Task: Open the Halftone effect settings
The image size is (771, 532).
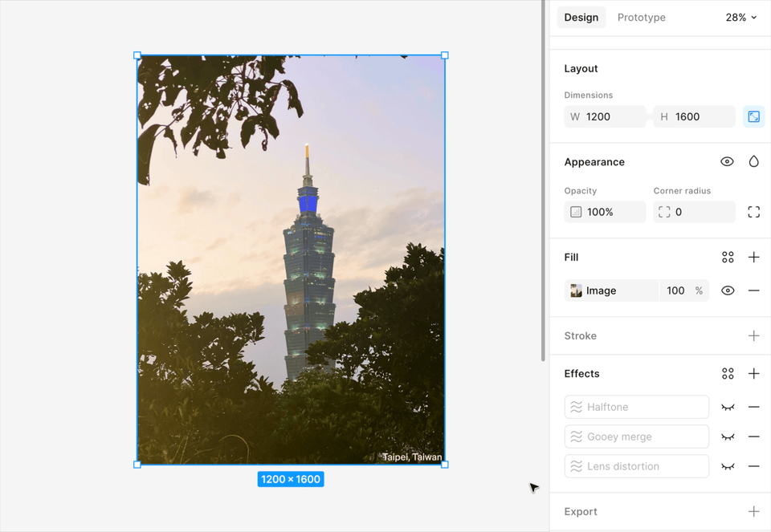Action: pyautogui.click(x=636, y=407)
